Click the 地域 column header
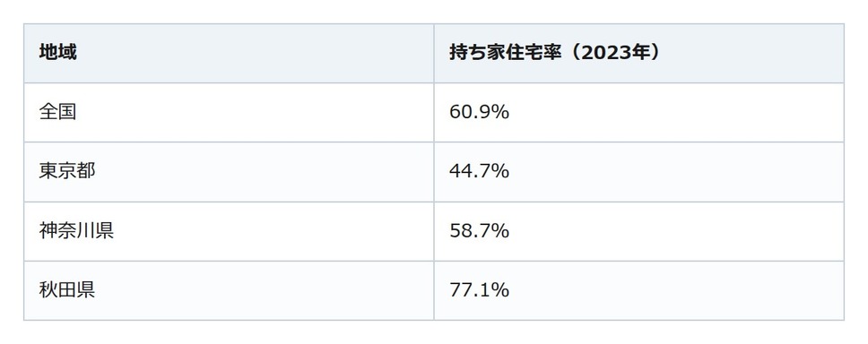The width and height of the screenshot is (868, 344). (229, 53)
